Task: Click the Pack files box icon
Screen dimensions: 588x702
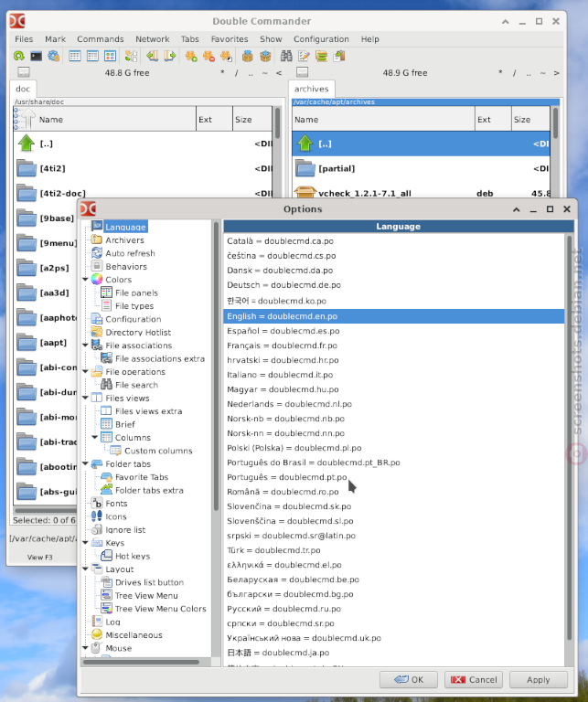Action: [248, 56]
